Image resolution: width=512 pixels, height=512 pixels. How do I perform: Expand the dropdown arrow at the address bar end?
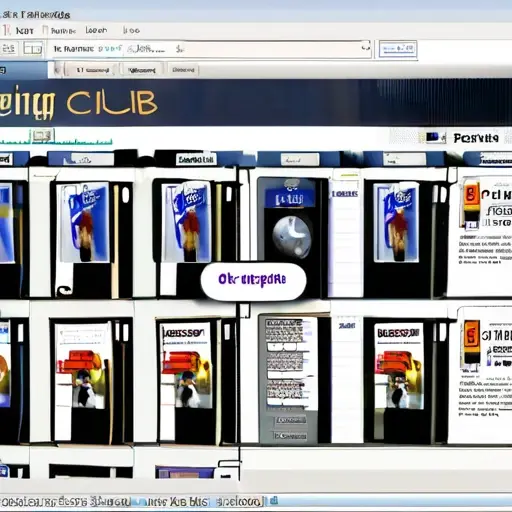[x=366, y=48]
